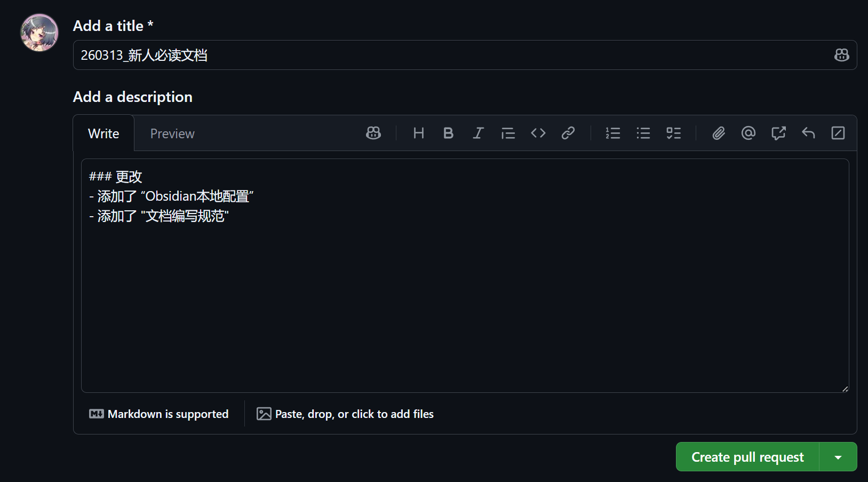Screen dimensions: 868x482
Task: Attach files with the paperclip icon
Action: (x=719, y=133)
